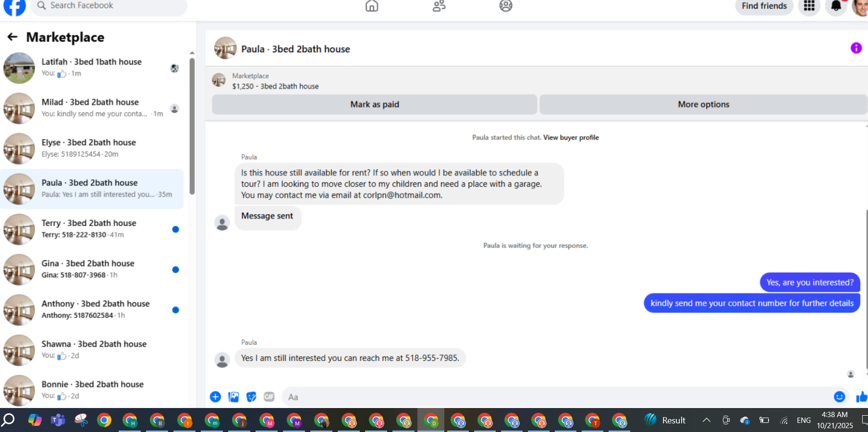Go back using the Marketplace arrow
Screen dimensions: 868x432
[12, 37]
